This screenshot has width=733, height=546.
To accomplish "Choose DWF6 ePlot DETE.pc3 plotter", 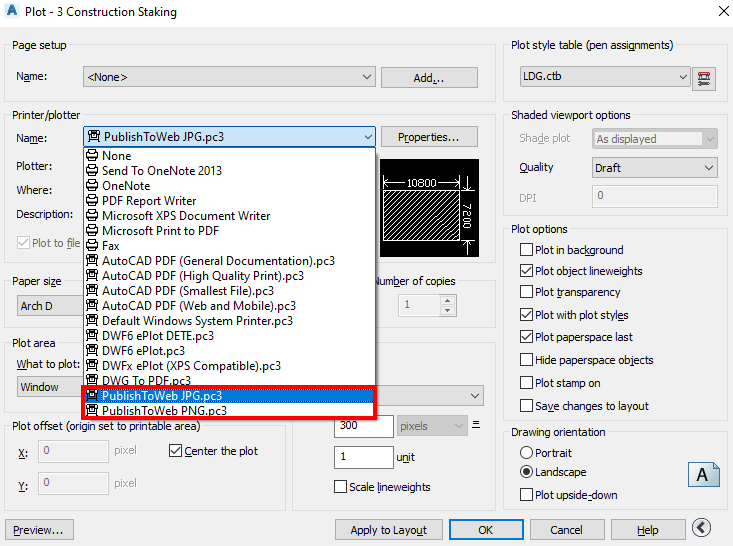I will (x=230, y=336).
